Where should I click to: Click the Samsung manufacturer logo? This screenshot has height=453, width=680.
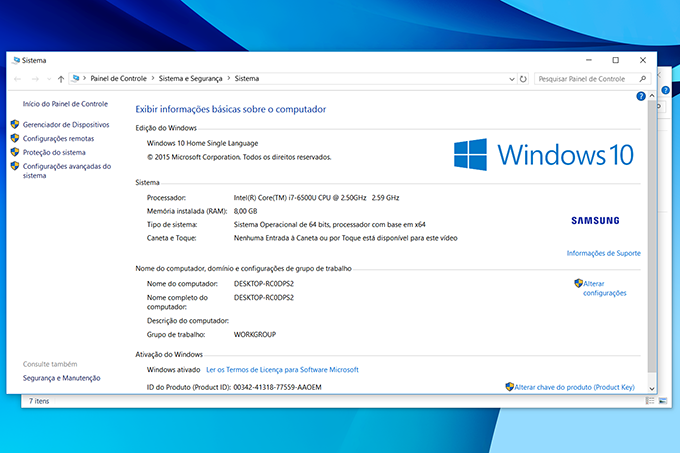point(594,220)
